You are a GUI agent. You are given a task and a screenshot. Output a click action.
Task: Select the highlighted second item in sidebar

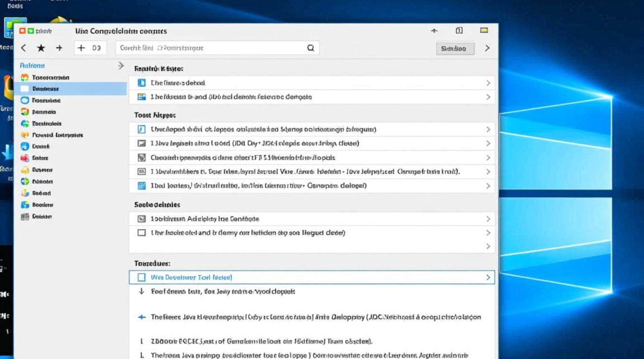coord(46,89)
